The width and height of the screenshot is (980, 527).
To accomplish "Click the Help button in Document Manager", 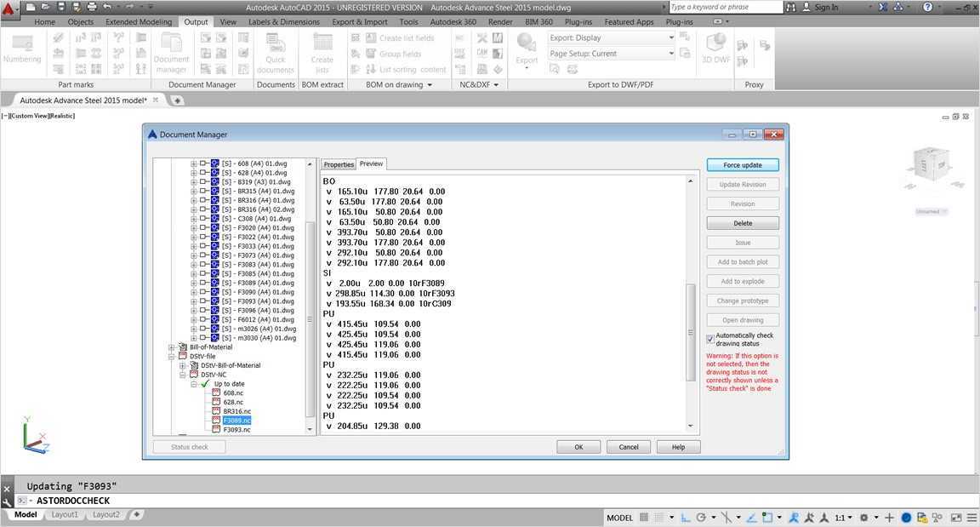I will 679,447.
